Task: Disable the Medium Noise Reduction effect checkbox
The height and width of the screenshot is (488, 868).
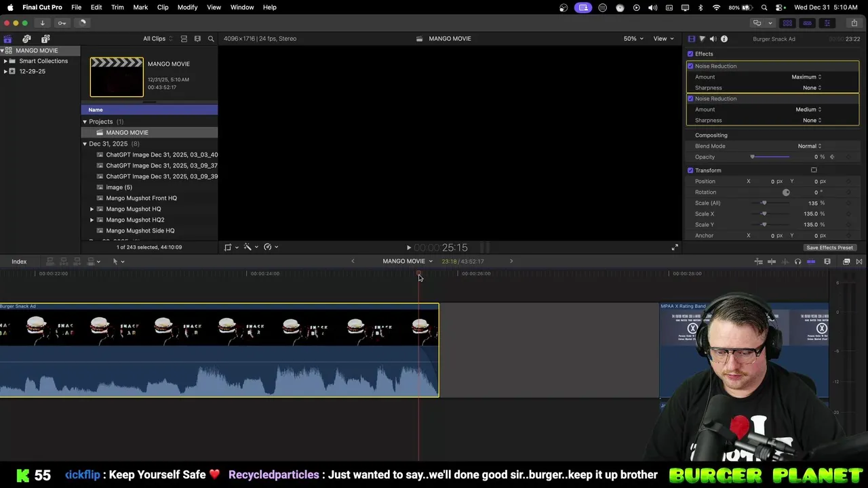Action: (x=690, y=98)
